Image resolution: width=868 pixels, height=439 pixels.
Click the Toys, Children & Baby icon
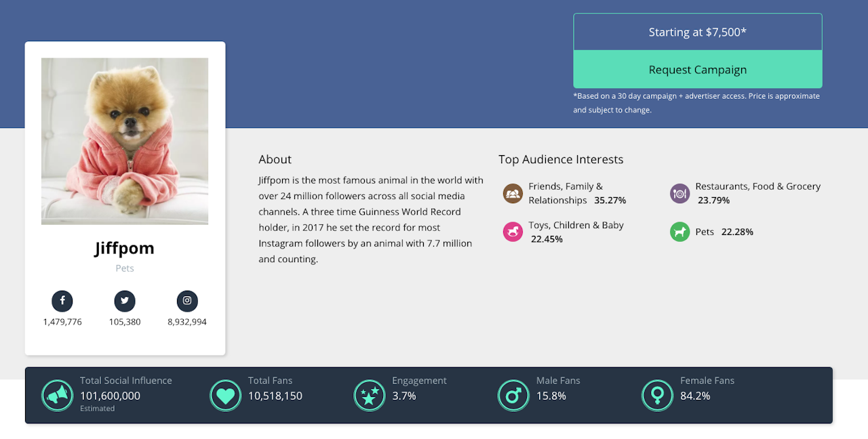(513, 232)
